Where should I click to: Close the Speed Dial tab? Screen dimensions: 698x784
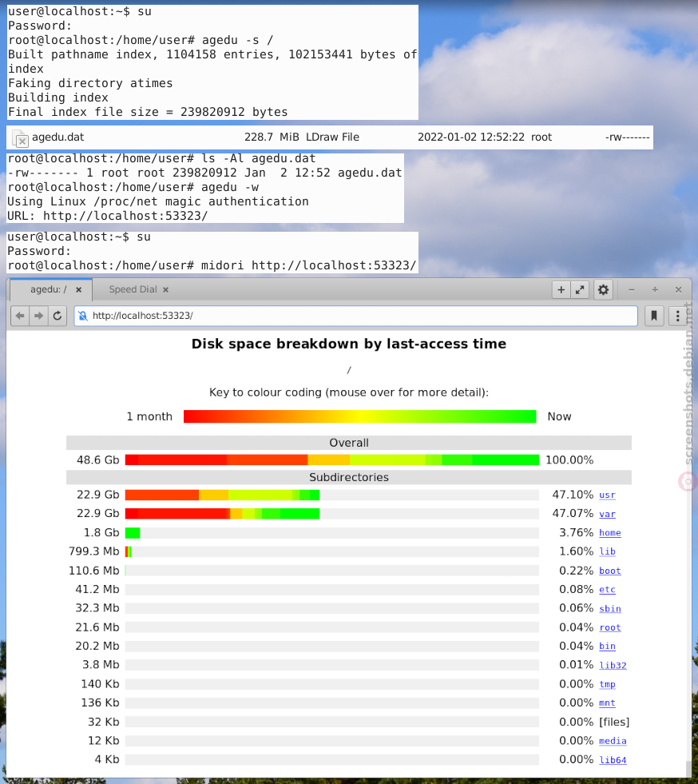(165, 289)
